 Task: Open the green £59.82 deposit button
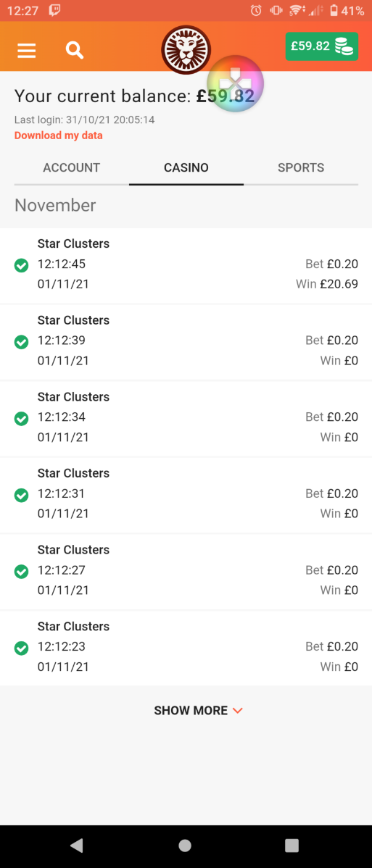coord(321,46)
